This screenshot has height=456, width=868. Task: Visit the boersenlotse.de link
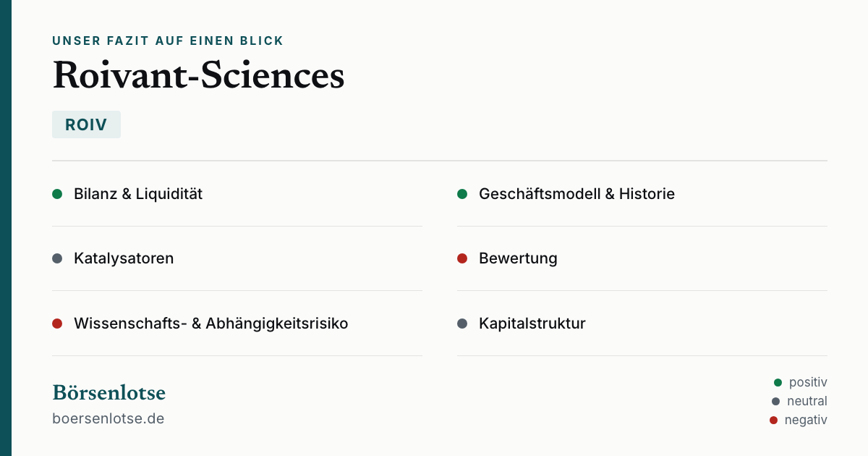pos(109,418)
